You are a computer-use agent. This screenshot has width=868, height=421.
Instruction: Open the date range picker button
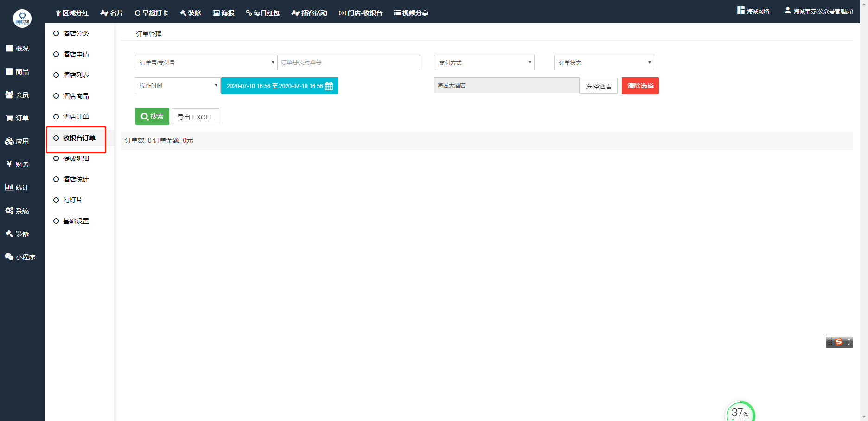point(280,86)
